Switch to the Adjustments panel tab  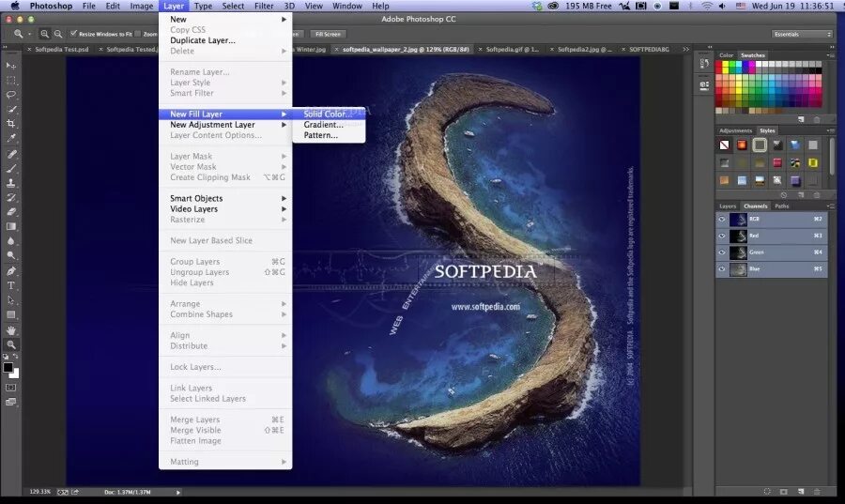(735, 130)
